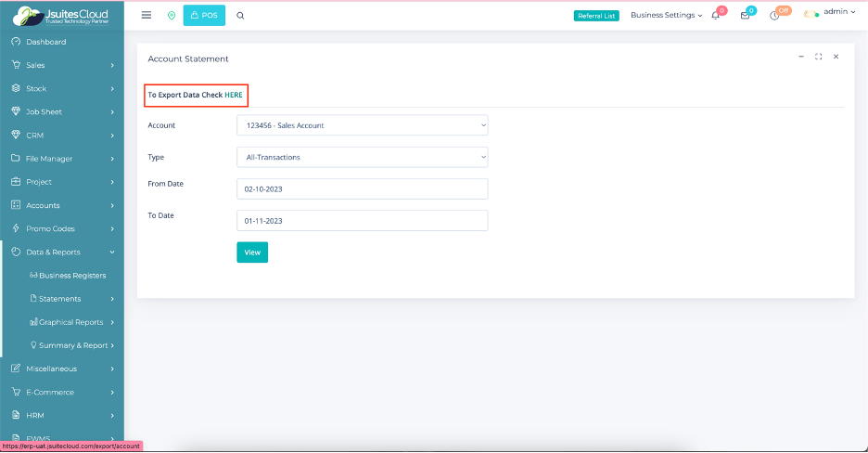Collapse the Account Statement panel
The width and height of the screenshot is (868, 453).
tap(801, 57)
